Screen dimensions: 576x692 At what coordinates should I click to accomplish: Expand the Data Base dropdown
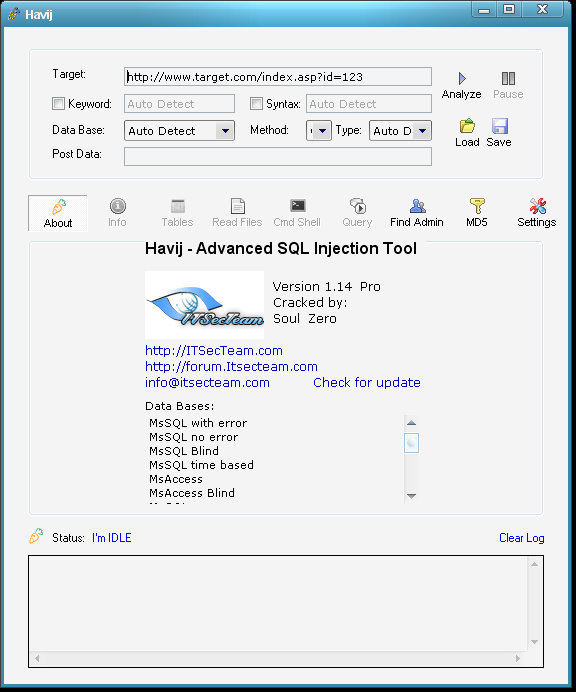225,131
